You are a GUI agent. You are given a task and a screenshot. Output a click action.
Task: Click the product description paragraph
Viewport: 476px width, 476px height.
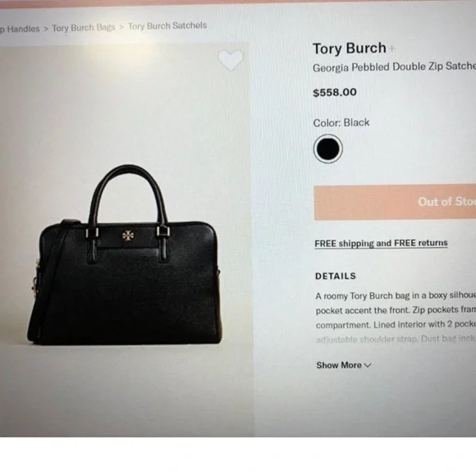396,318
